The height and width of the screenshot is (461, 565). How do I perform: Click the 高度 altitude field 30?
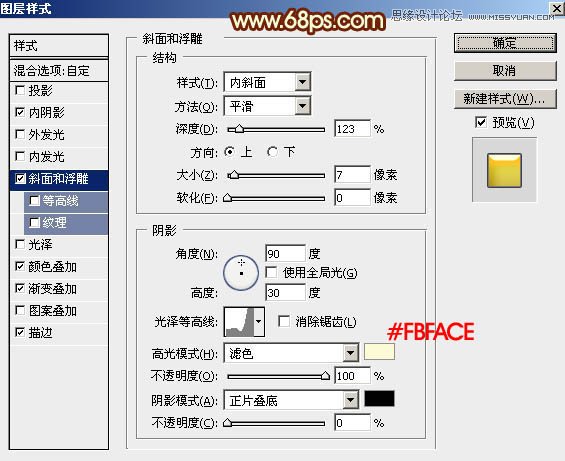pos(285,292)
